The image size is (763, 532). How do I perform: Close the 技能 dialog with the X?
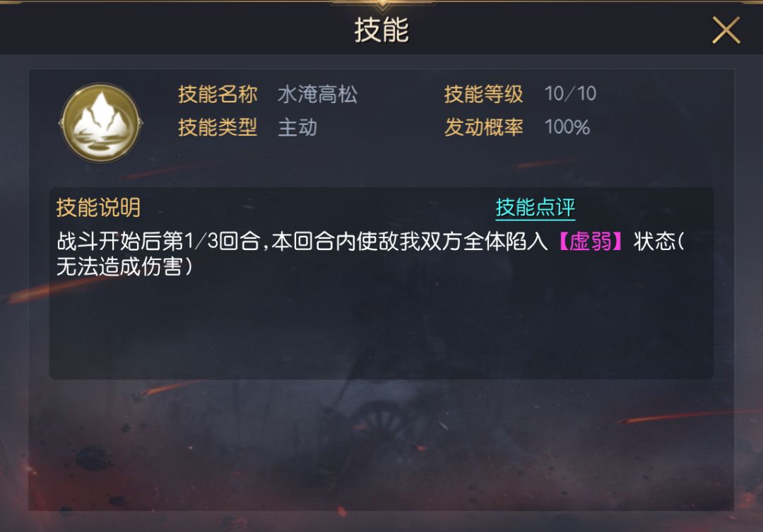[726, 30]
